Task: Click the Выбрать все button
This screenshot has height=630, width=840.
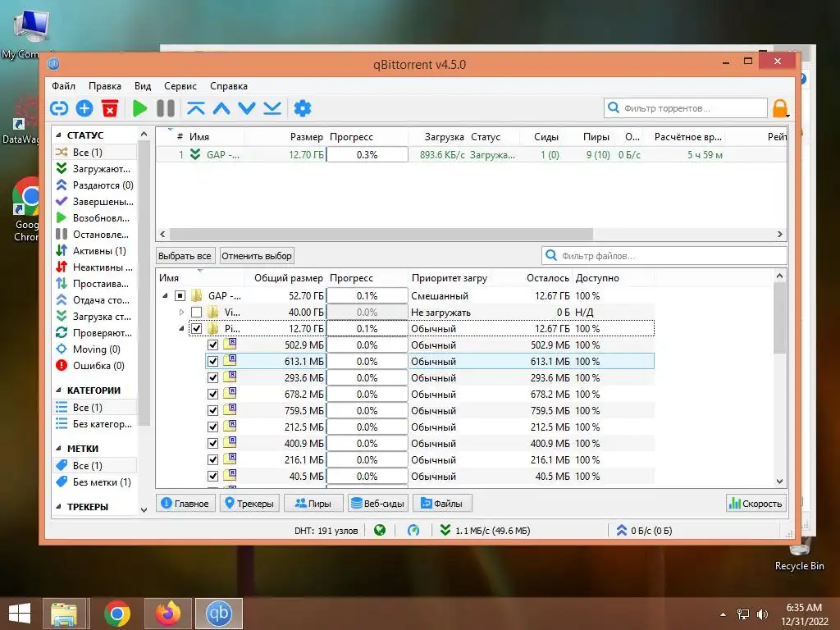Action: 185,256
